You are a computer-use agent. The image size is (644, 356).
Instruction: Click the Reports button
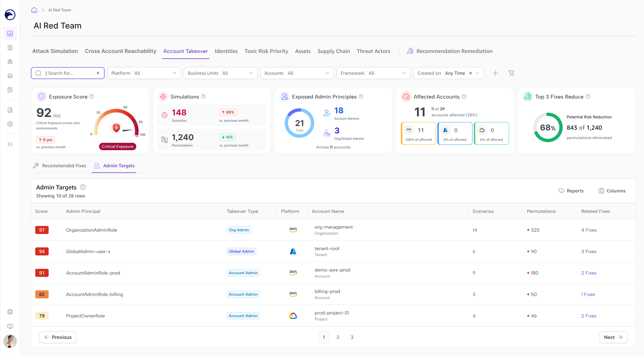click(x=571, y=191)
